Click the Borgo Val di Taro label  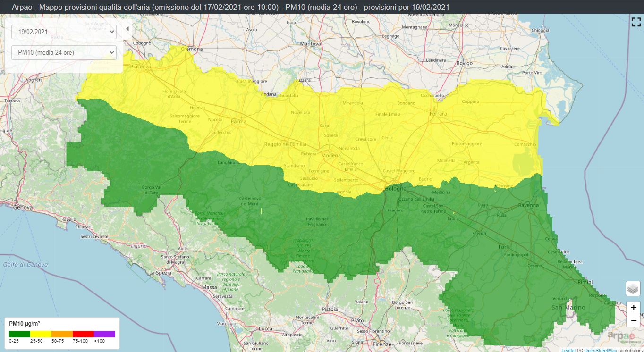151,190
